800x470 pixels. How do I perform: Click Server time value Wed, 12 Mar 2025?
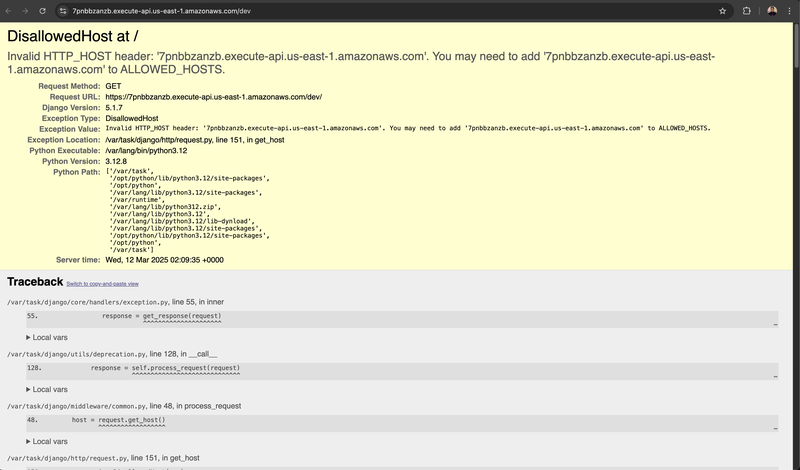164,260
